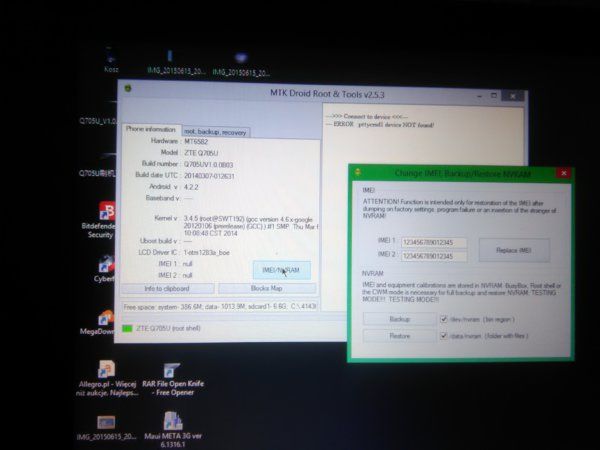Image resolution: width=600 pixels, height=450 pixels.
Task: Open RAR File Open Knife shortcut
Action: point(173,379)
